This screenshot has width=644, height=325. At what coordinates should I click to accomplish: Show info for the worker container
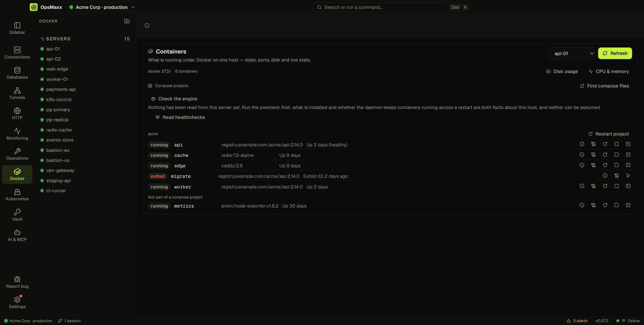pyautogui.click(x=582, y=186)
